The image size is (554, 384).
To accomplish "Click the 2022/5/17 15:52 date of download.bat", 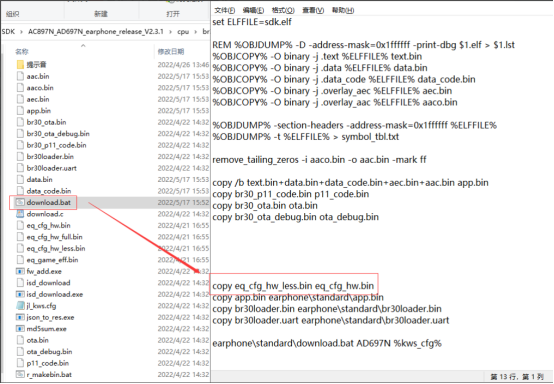I will 183,202.
